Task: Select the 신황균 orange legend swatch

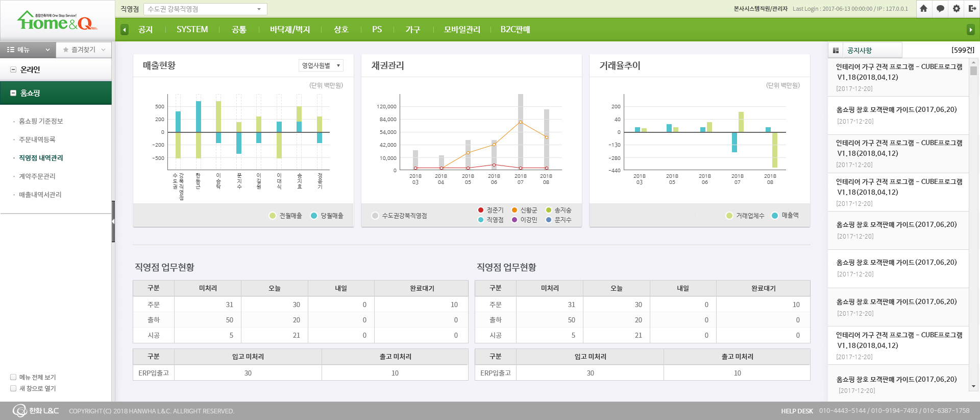Action: pos(514,210)
